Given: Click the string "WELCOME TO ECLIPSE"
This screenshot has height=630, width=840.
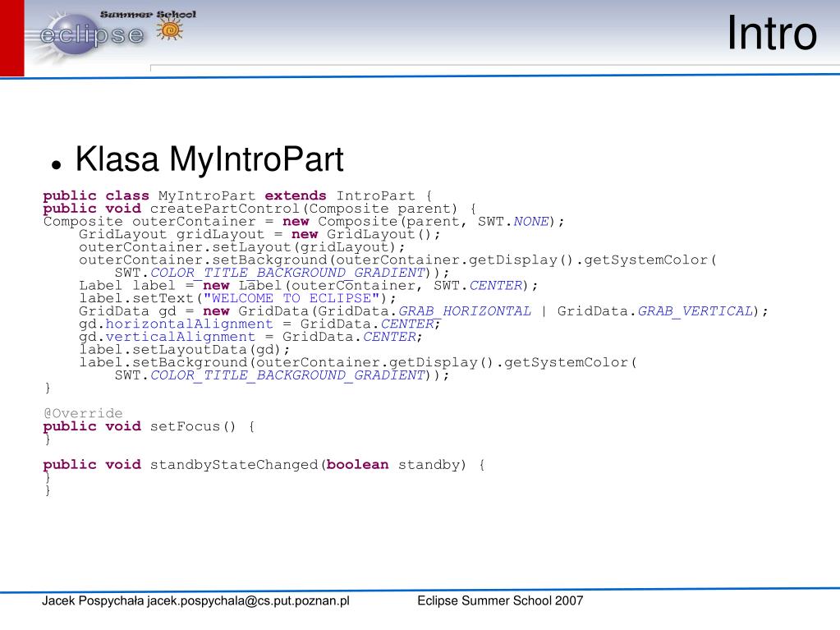Looking at the screenshot, I should pos(291,298).
